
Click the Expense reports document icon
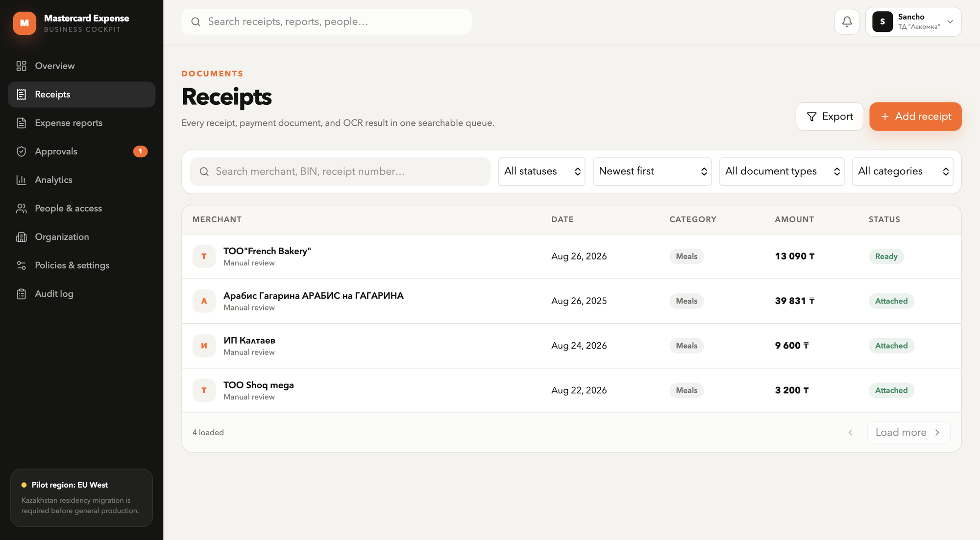tap(21, 123)
